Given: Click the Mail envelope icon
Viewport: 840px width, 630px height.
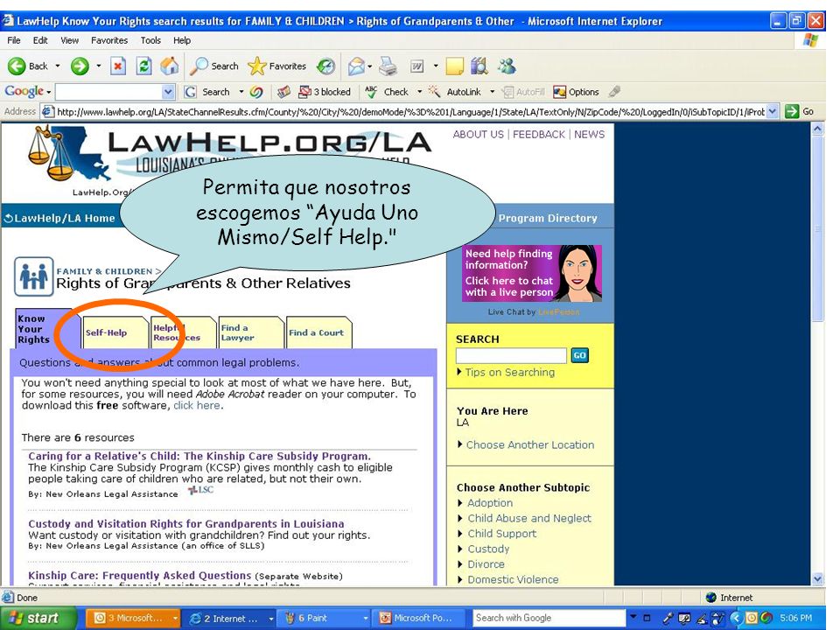Looking at the screenshot, I should (356, 66).
